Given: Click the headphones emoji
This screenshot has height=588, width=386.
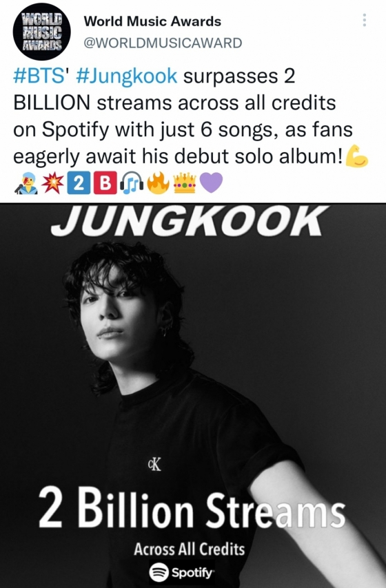Looking at the screenshot, I should (132, 183).
